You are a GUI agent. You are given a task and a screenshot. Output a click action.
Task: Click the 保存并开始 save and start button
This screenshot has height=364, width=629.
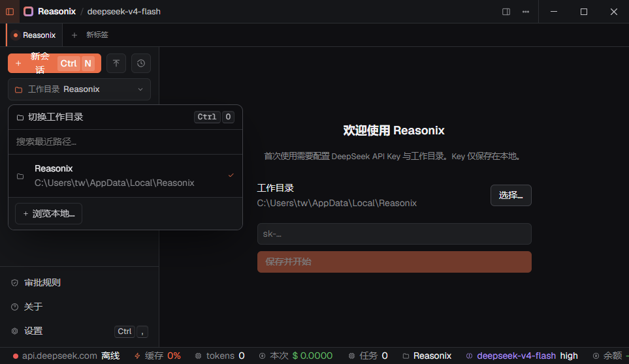[x=395, y=262]
